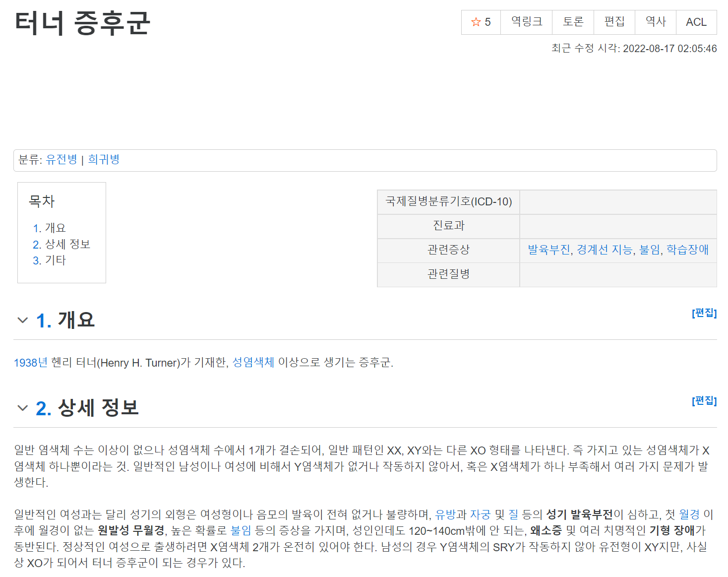Image resolution: width=728 pixels, height=577 pixels.
Task: Open the 유전병 category link
Action: [x=61, y=160]
